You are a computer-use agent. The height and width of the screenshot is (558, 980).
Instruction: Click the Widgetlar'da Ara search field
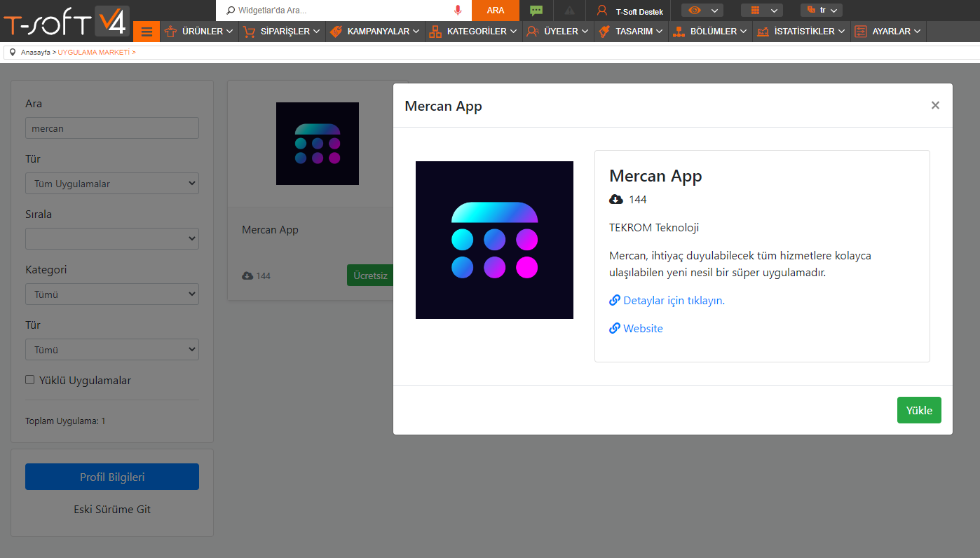(343, 11)
